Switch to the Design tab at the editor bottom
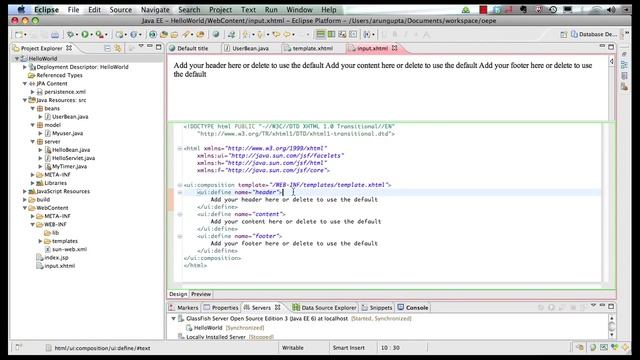The height and width of the screenshot is (360, 640). click(178, 294)
